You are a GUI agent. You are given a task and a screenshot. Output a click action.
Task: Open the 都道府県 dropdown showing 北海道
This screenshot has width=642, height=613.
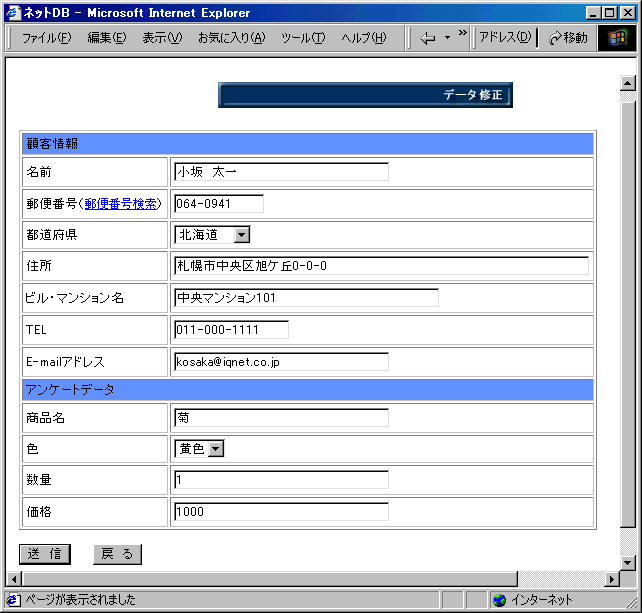pyautogui.click(x=212, y=235)
